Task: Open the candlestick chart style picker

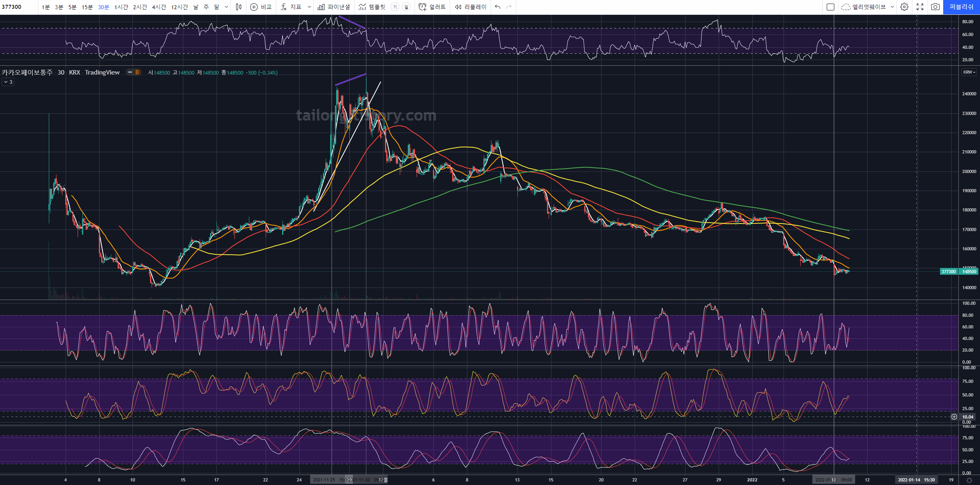Action: coord(238,7)
